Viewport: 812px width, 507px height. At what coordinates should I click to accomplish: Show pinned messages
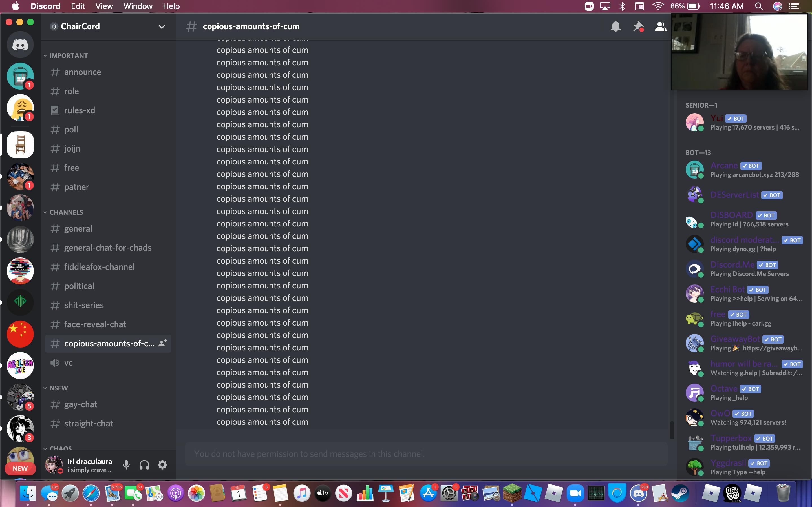click(638, 26)
